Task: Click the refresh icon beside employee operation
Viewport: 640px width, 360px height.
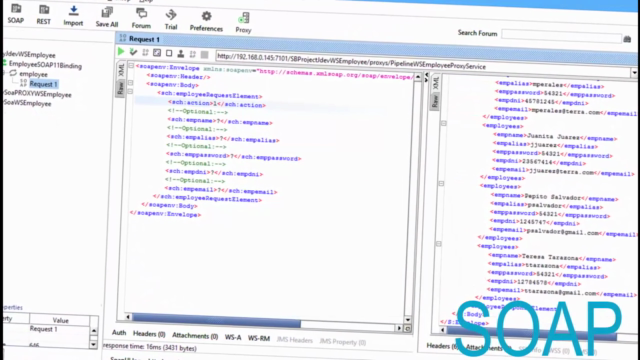Action: pos(13,73)
